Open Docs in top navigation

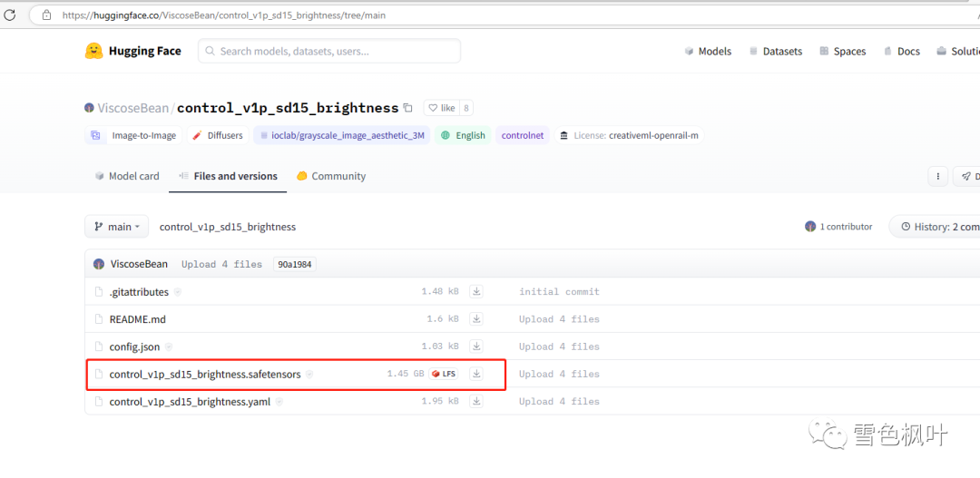tap(901, 51)
